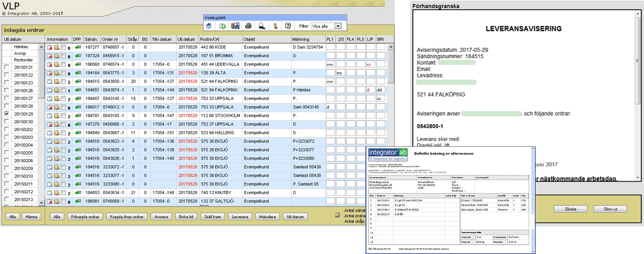Click the add document icon in toolbar

point(222,26)
